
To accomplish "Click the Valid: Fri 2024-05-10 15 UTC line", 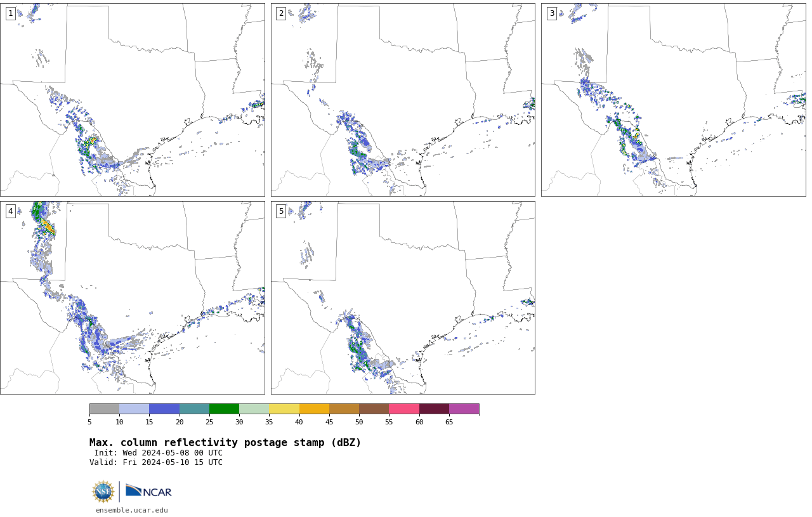I will point(156,462).
